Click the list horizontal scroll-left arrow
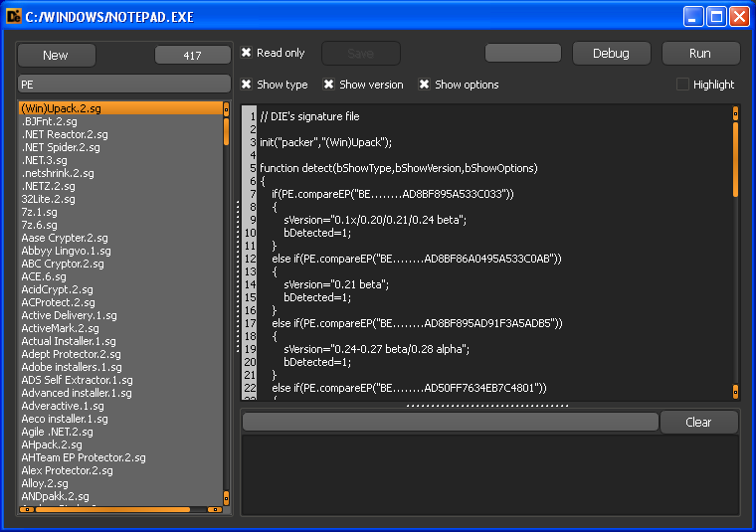The image size is (756, 532). tap(27, 509)
